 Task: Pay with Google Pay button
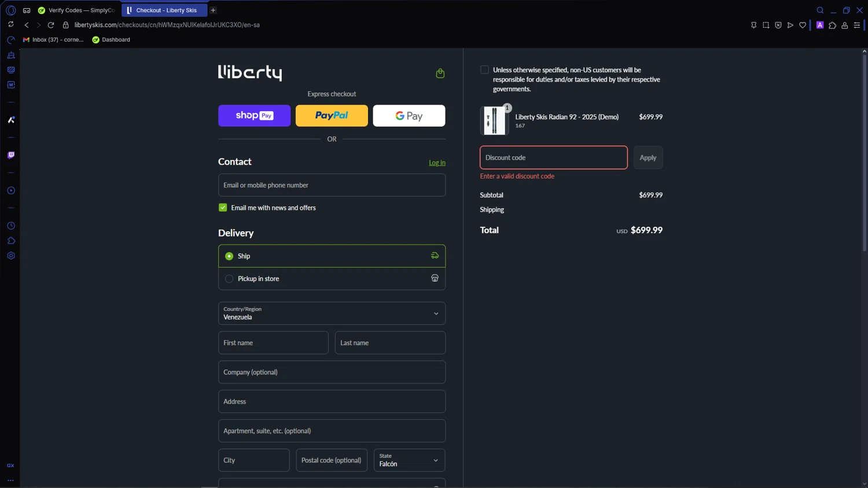409,116
